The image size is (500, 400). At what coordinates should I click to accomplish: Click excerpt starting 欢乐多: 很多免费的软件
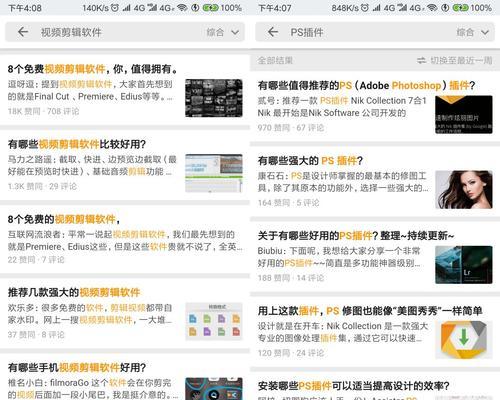90,313
